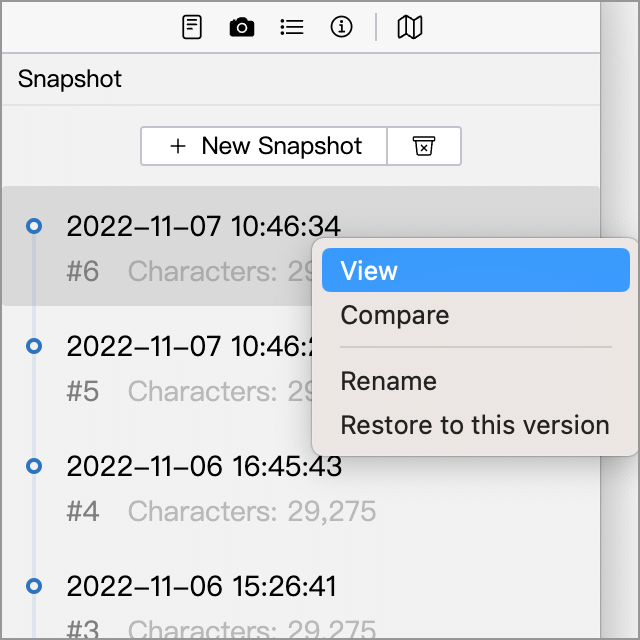Click timeline marker of snapshot #6
This screenshot has width=640, height=640.
coord(34,226)
